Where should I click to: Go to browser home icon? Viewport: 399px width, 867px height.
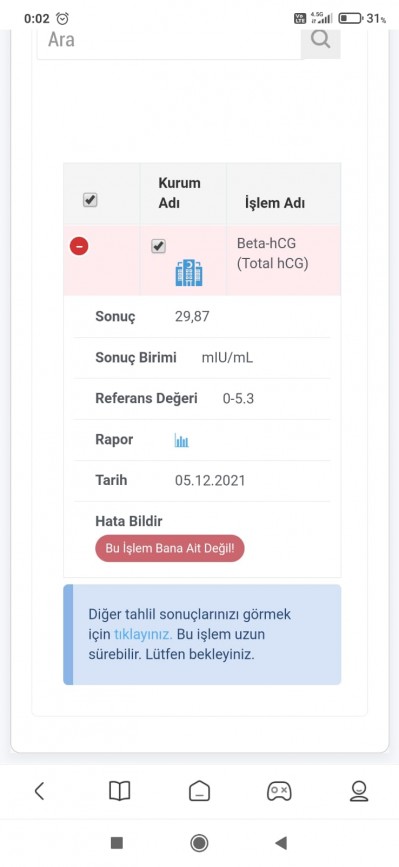[x=200, y=791]
